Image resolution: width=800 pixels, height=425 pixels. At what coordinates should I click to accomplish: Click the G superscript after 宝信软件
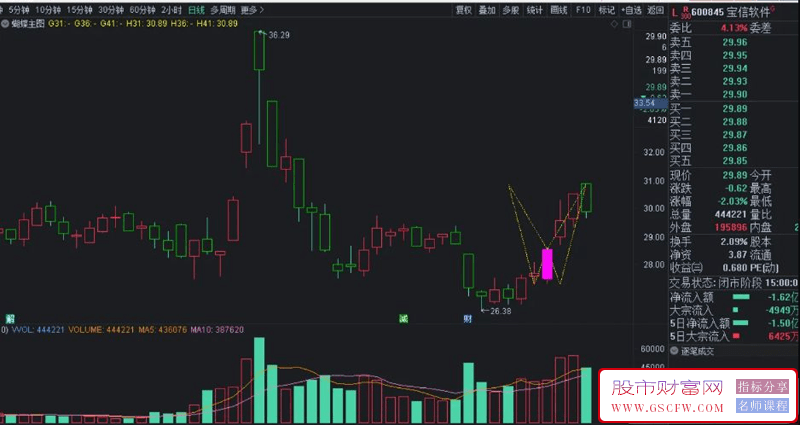tap(772, 9)
